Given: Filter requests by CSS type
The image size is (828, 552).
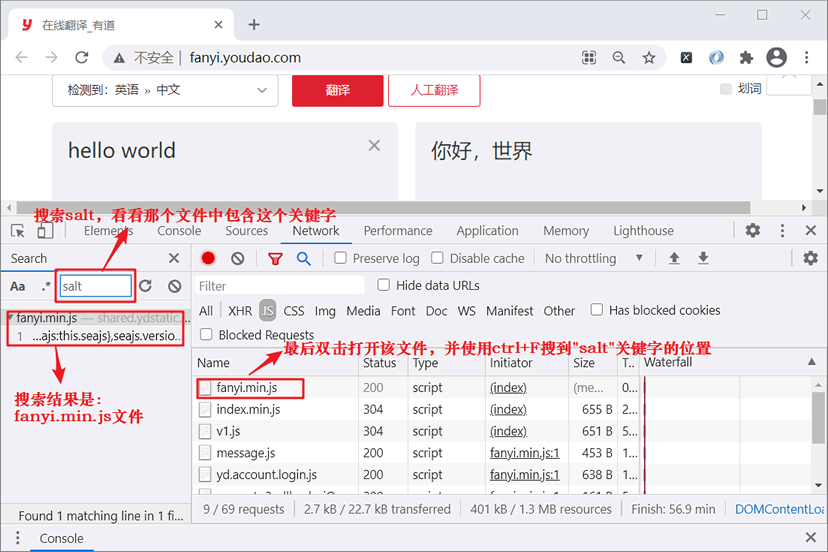Looking at the screenshot, I should tap(294, 311).
